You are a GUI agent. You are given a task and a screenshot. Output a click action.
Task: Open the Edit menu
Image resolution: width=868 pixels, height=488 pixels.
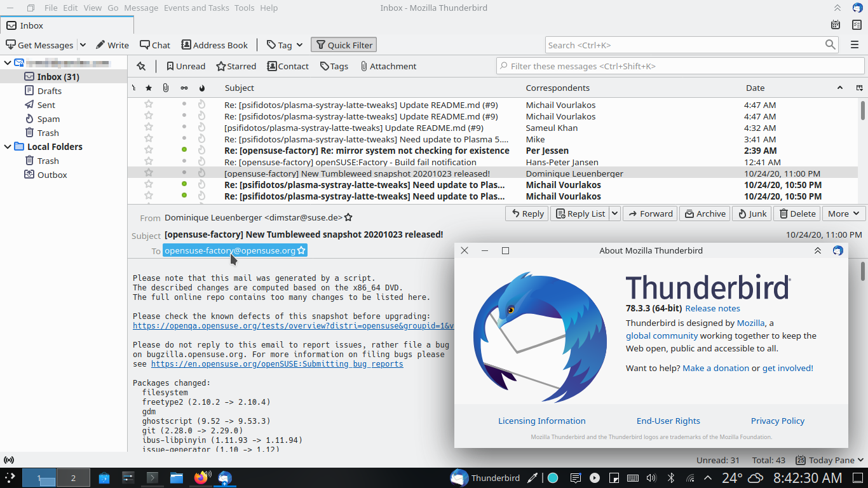[70, 8]
